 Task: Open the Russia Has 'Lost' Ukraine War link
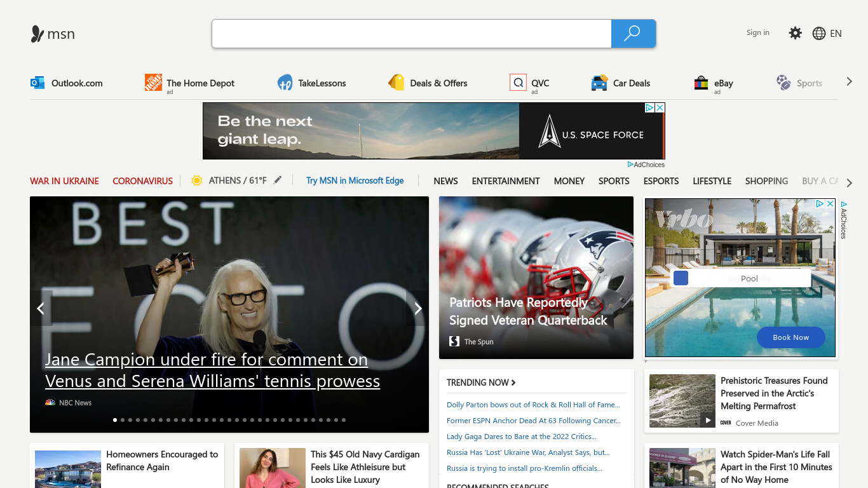[x=528, y=452]
